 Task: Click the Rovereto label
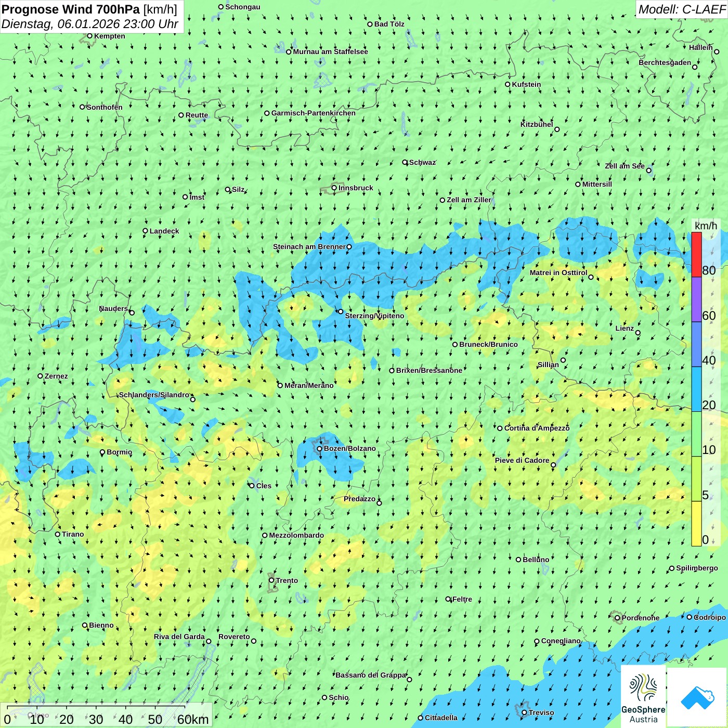click(x=234, y=636)
